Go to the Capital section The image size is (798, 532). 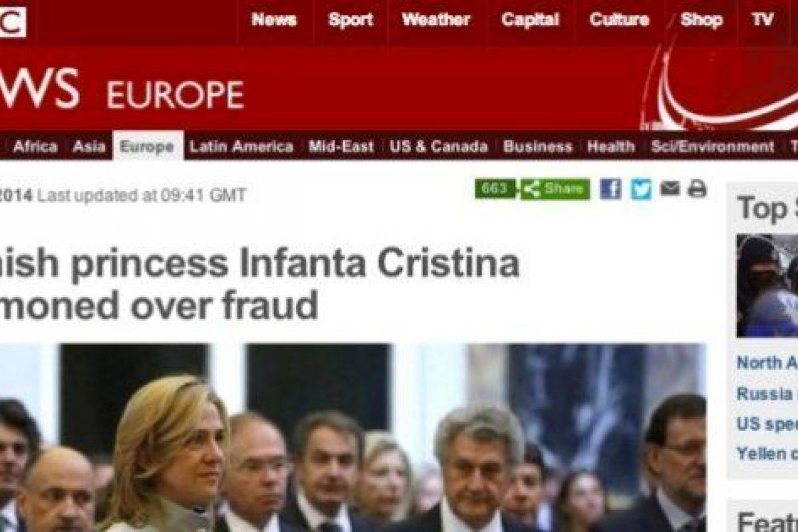pos(530,20)
